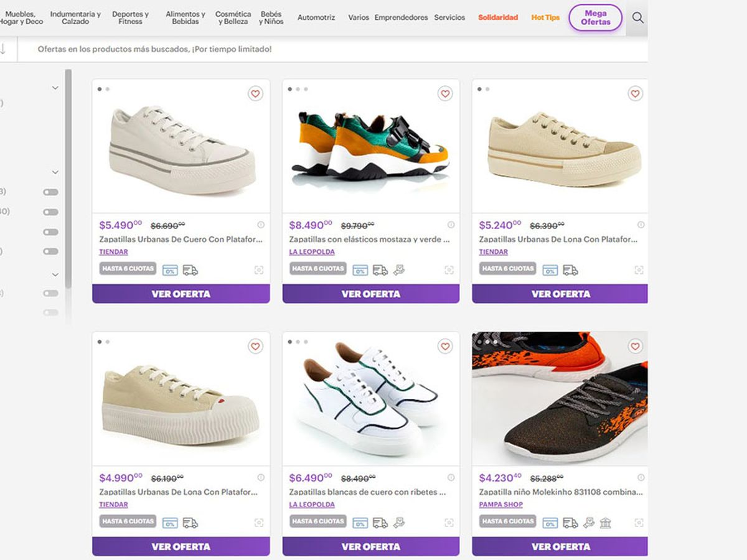Enable the second sidebar filter toggle
This screenshot has height=560, width=747.
(x=50, y=212)
